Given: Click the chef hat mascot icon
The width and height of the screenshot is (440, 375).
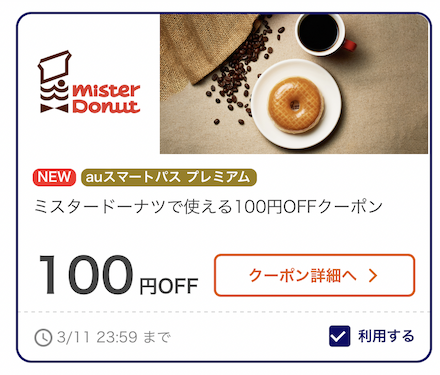Looking at the screenshot, I should click(x=54, y=82).
